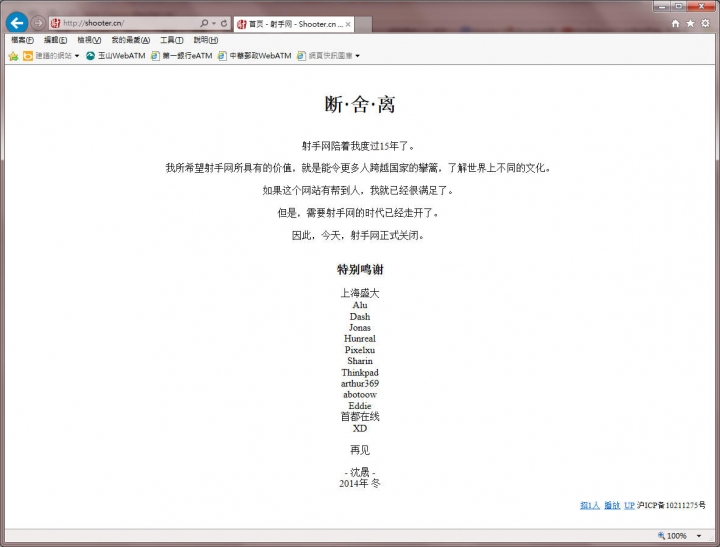Screen dimensions: 720x547
Task: Open the 工具(T) menu
Action: coord(172,40)
